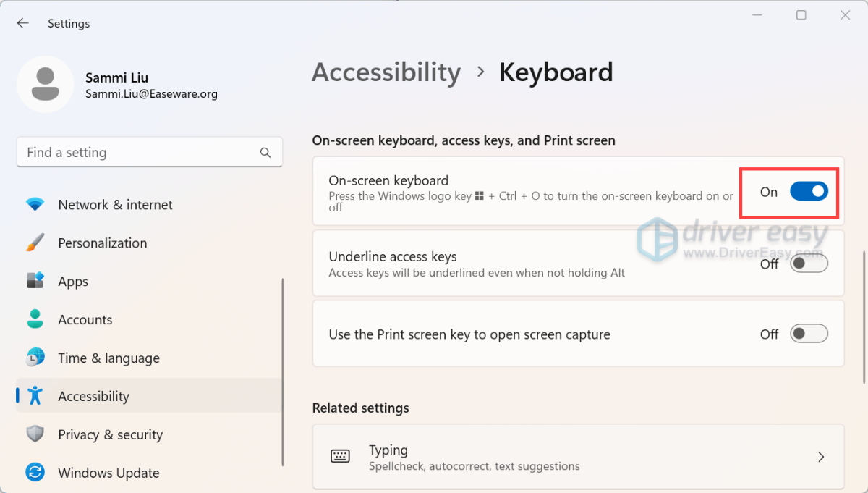
Task: Click the Privacy & security shield icon
Action: pyautogui.click(x=35, y=434)
